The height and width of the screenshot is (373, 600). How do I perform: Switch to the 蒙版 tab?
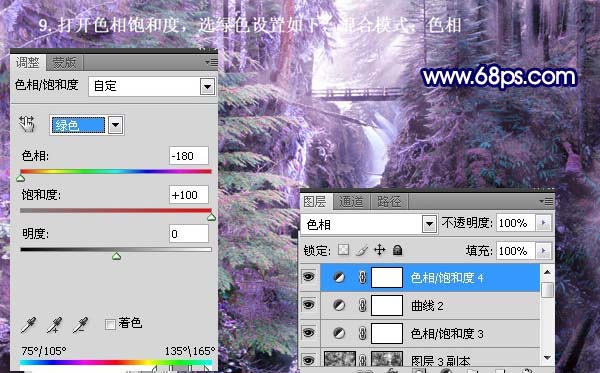[x=64, y=62]
